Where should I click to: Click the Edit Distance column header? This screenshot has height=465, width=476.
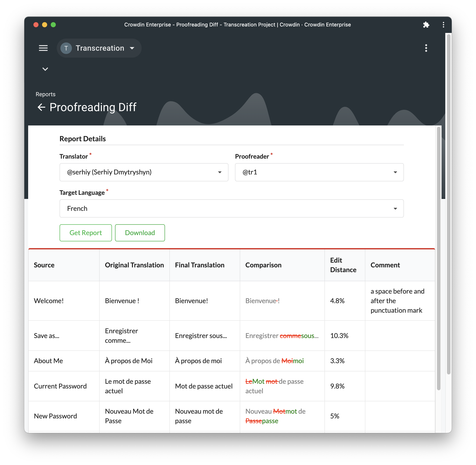point(343,265)
